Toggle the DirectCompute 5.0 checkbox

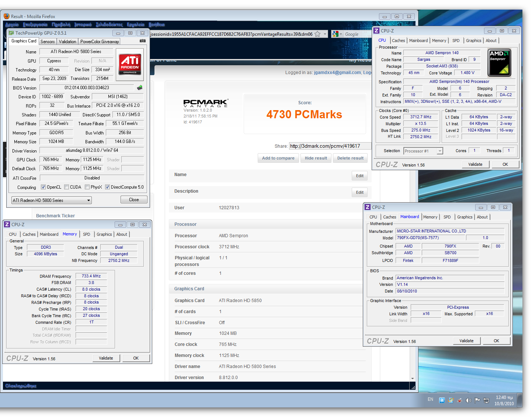click(107, 187)
